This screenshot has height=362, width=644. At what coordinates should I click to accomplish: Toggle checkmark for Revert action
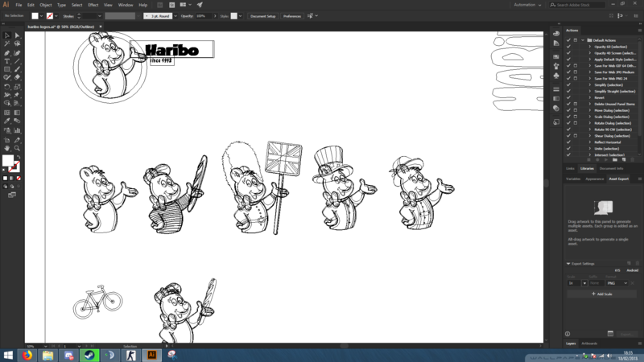(568, 97)
